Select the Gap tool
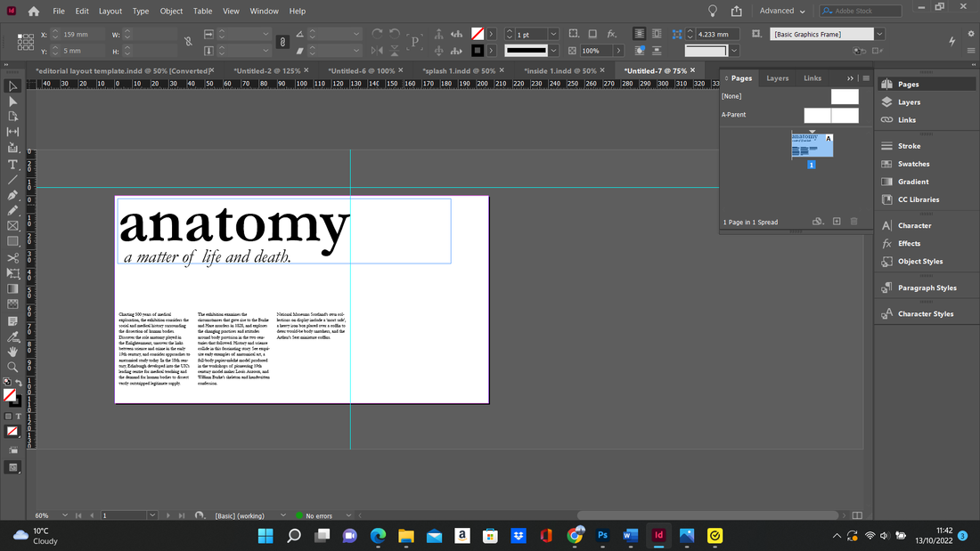This screenshot has height=551, width=980. pyautogui.click(x=12, y=132)
